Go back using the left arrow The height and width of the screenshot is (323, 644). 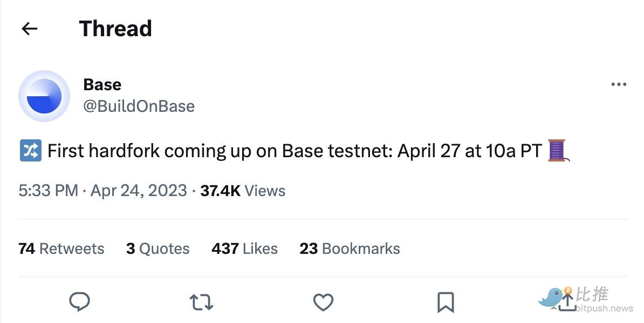29,29
